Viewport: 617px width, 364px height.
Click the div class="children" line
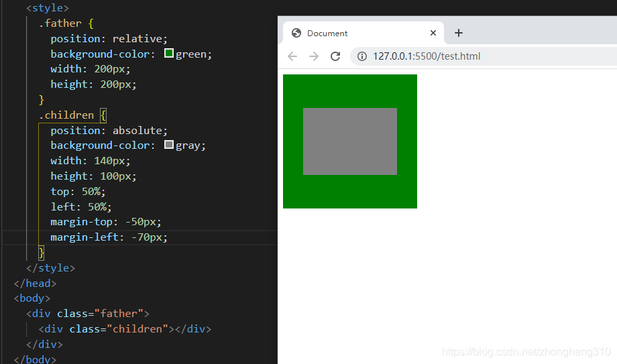pos(125,329)
